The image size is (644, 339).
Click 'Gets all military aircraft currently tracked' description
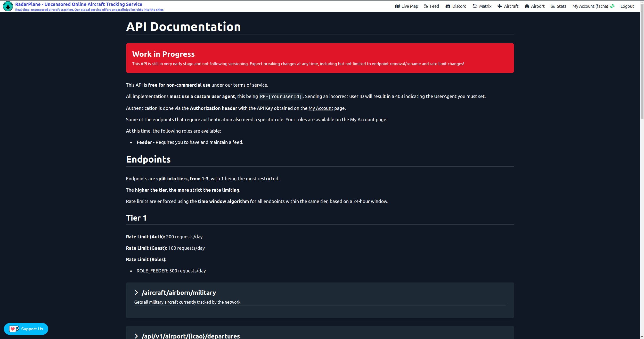coord(187,302)
